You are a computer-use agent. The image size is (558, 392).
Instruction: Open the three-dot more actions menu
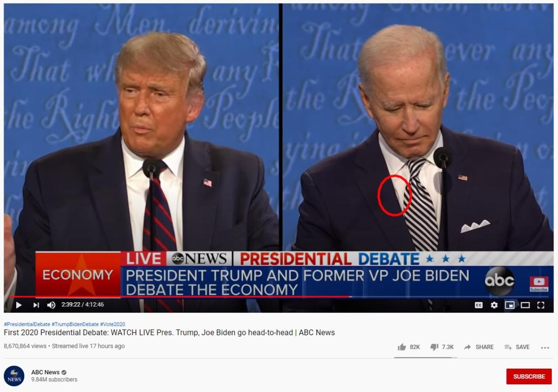545,347
